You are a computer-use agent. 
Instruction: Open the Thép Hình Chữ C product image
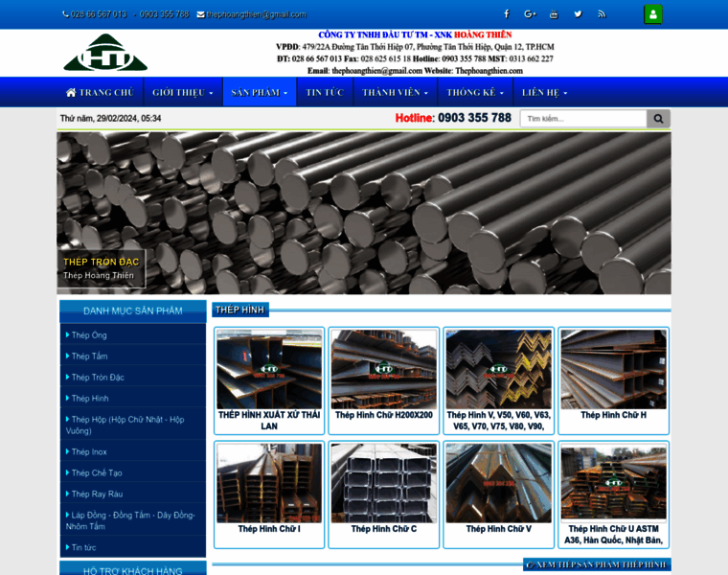click(x=383, y=483)
